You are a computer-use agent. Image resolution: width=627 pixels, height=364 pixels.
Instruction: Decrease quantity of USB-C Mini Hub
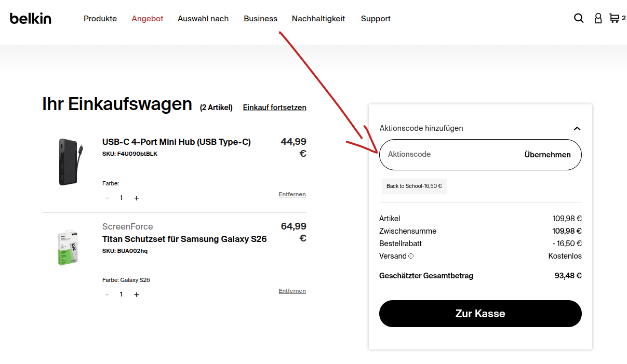click(107, 198)
